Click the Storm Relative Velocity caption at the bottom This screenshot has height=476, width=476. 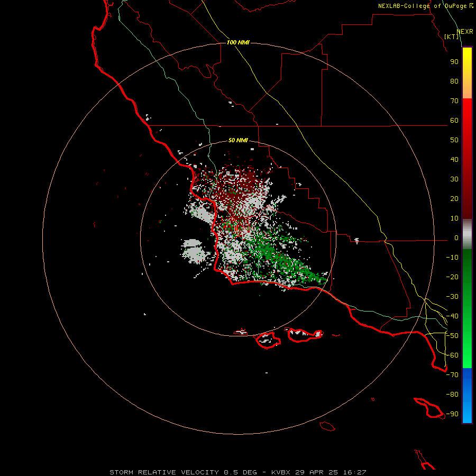[x=237, y=472]
